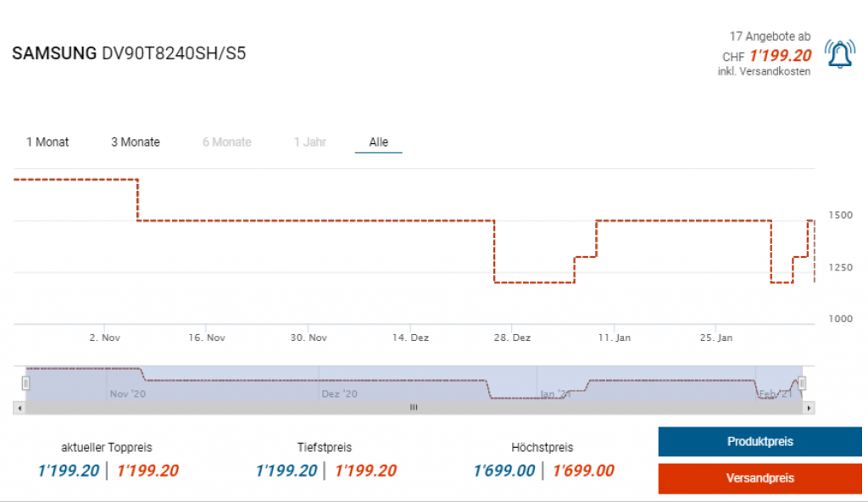Click the CHF 1'199.20 price at top

(780, 56)
